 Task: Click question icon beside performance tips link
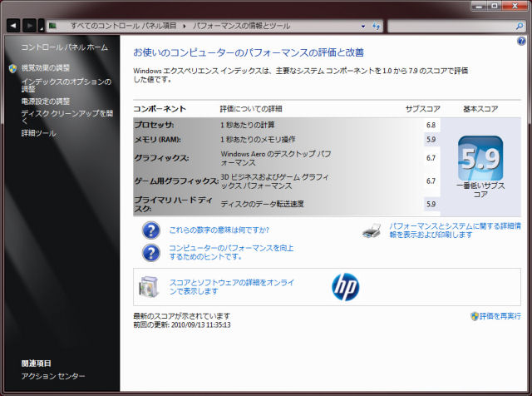pos(151,253)
